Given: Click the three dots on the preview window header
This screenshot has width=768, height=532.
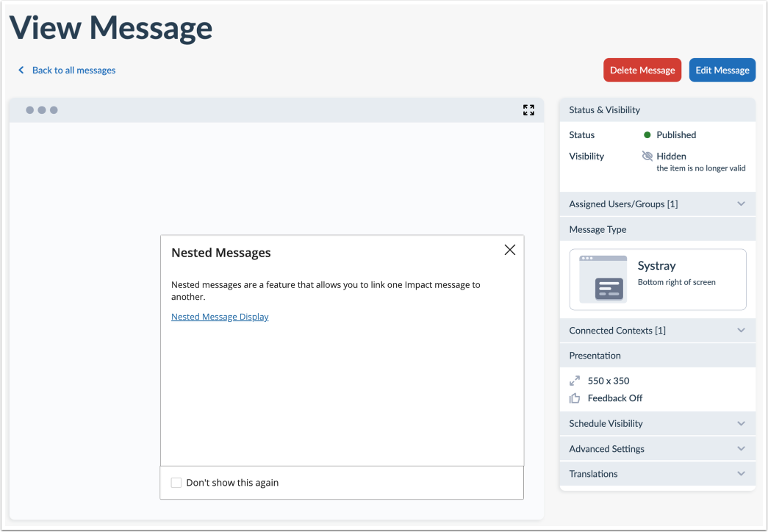Looking at the screenshot, I should coord(41,109).
